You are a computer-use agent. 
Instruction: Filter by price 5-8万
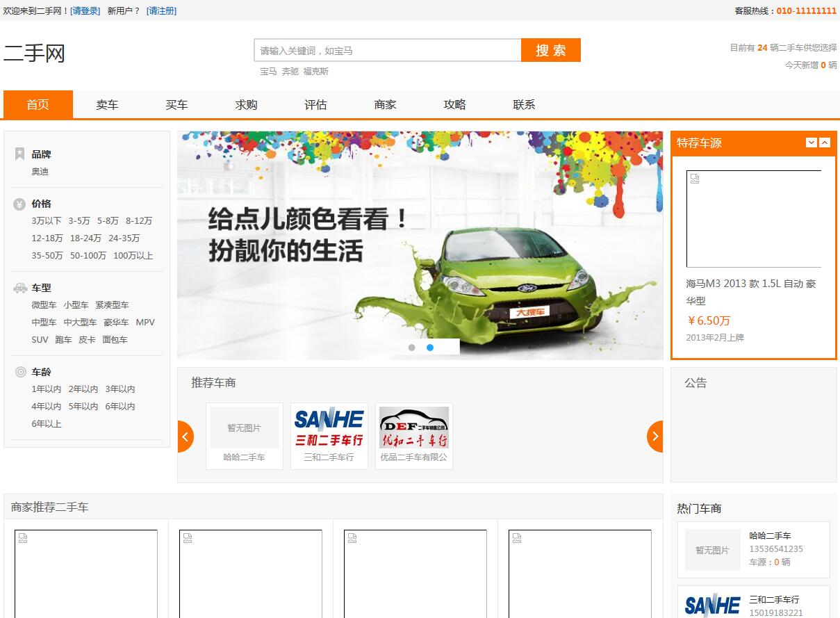pyautogui.click(x=108, y=221)
